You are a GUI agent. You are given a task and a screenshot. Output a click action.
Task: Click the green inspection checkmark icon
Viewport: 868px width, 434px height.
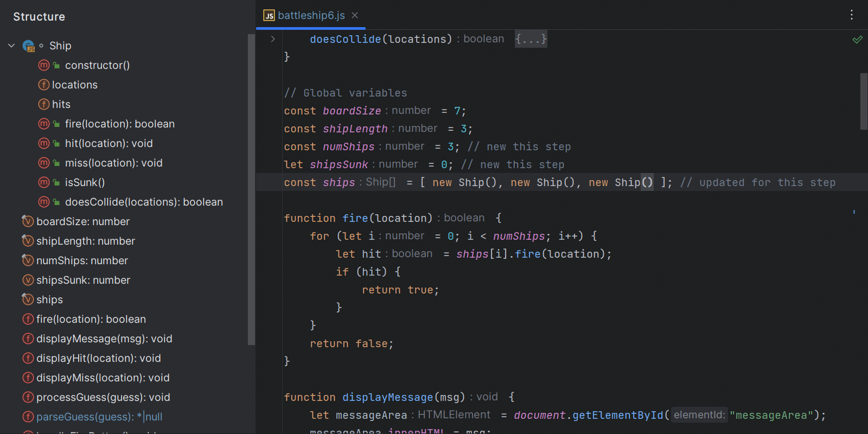click(x=857, y=40)
